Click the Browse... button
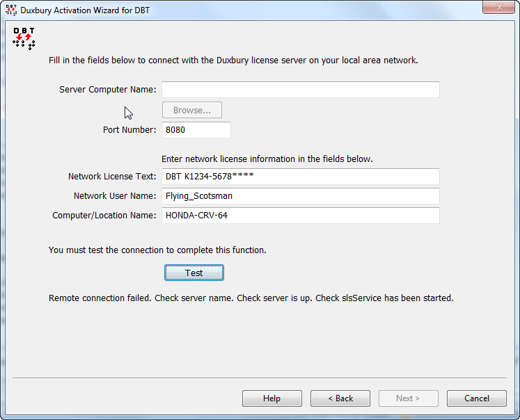This screenshot has width=520, height=420. [192, 110]
